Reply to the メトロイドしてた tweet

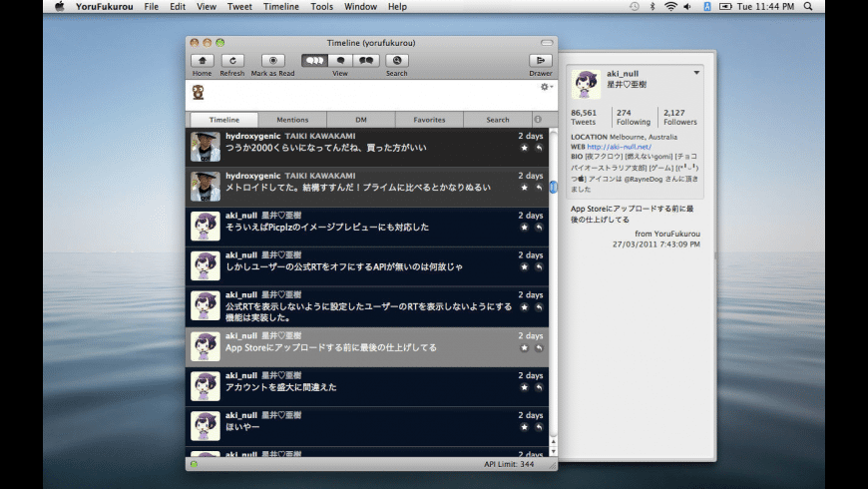tap(539, 188)
